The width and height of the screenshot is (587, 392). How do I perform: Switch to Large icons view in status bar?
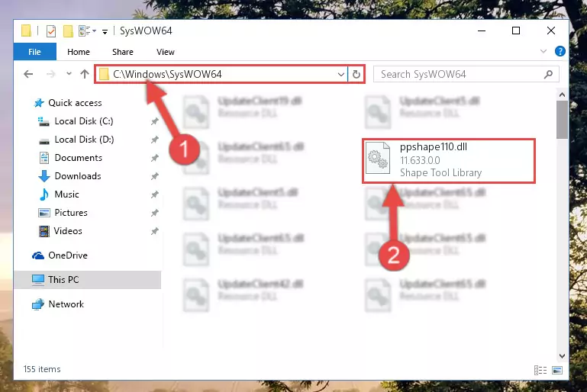click(557, 370)
